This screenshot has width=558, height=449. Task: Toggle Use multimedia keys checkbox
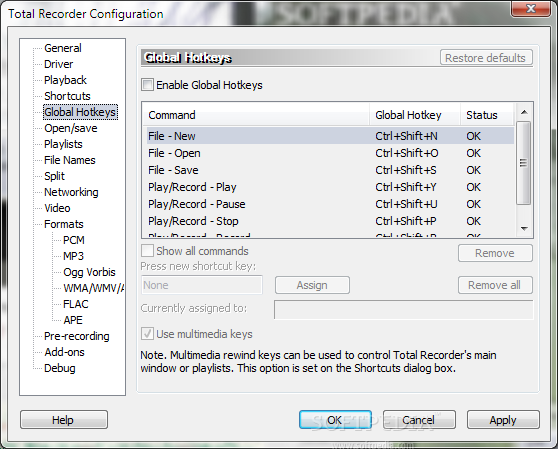(x=147, y=334)
